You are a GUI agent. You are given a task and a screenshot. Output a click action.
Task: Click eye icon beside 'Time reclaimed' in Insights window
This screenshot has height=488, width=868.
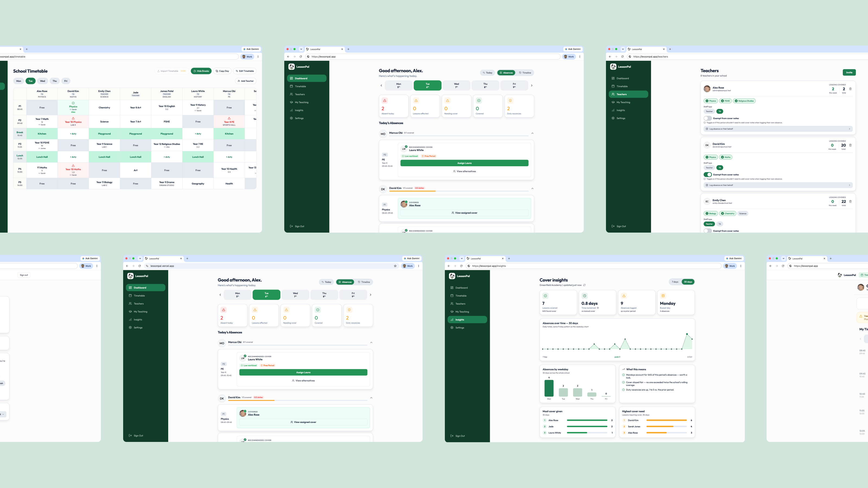[598, 308]
